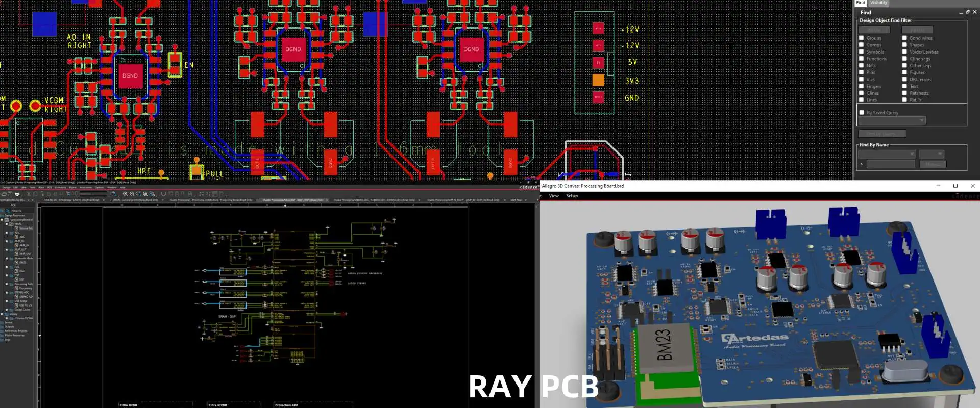
Task: Switch to the Visibility tab
Action: click(878, 3)
